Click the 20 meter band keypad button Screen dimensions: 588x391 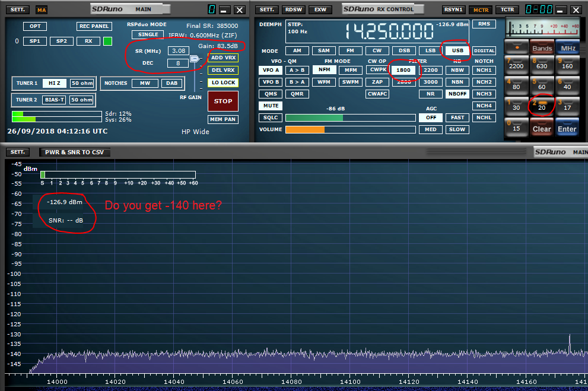(x=542, y=106)
